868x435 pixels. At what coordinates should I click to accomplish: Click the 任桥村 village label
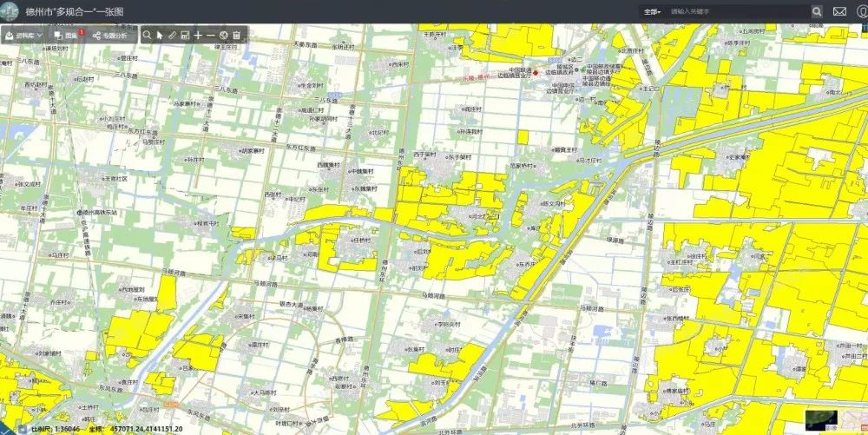pyautogui.click(x=364, y=241)
